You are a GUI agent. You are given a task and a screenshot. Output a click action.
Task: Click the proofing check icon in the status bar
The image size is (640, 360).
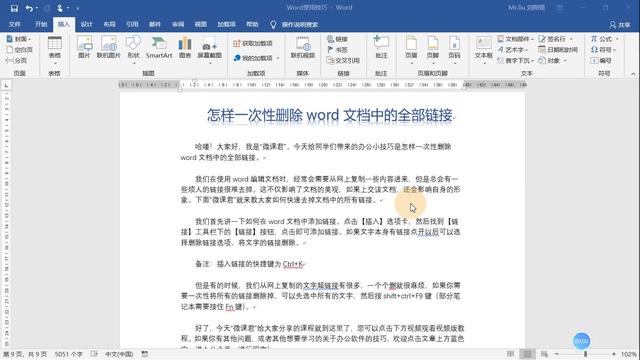pos(94,354)
